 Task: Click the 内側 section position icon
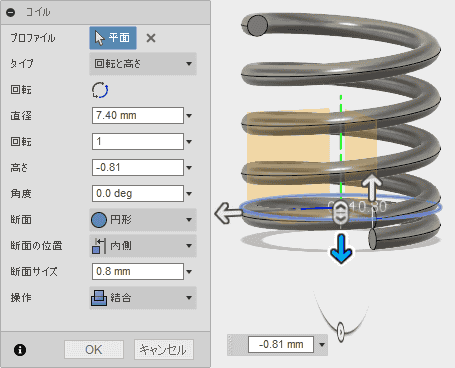[x=99, y=246]
